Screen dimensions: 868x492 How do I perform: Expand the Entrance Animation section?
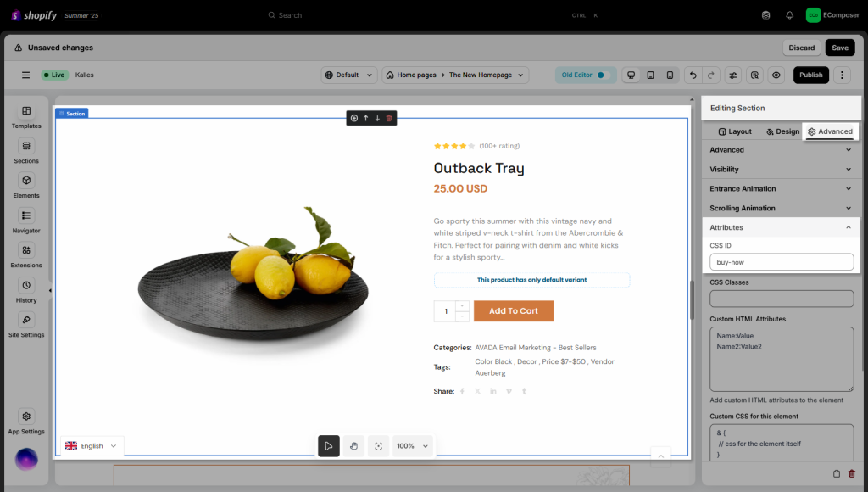pyautogui.click(x=781, y=188)
